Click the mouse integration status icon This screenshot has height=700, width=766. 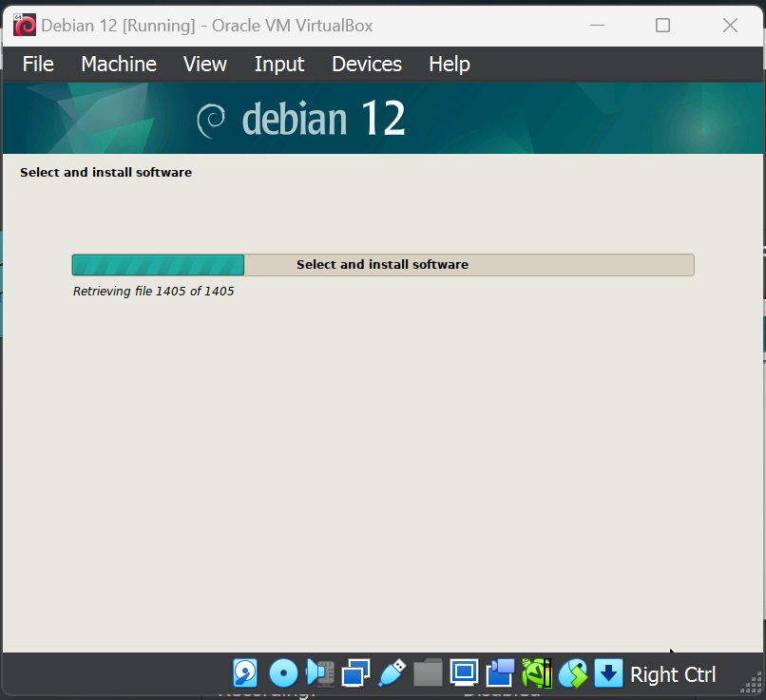coord(572,673)
